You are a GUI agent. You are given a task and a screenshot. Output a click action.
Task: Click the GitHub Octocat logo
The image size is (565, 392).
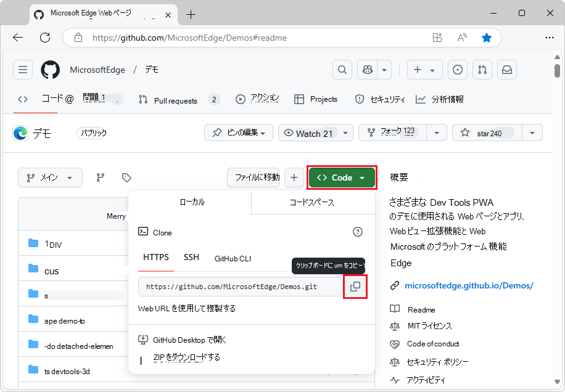pyautogui.click(x=50, y=70)
